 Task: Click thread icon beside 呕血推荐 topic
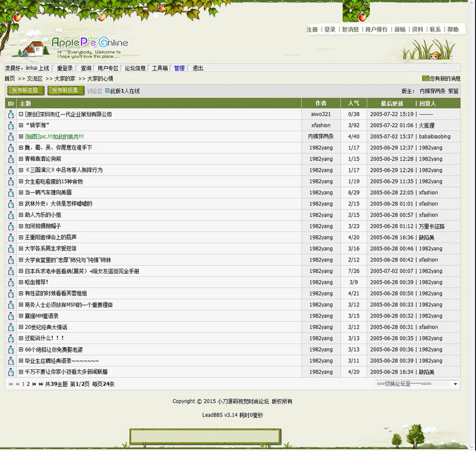point(11,282)
